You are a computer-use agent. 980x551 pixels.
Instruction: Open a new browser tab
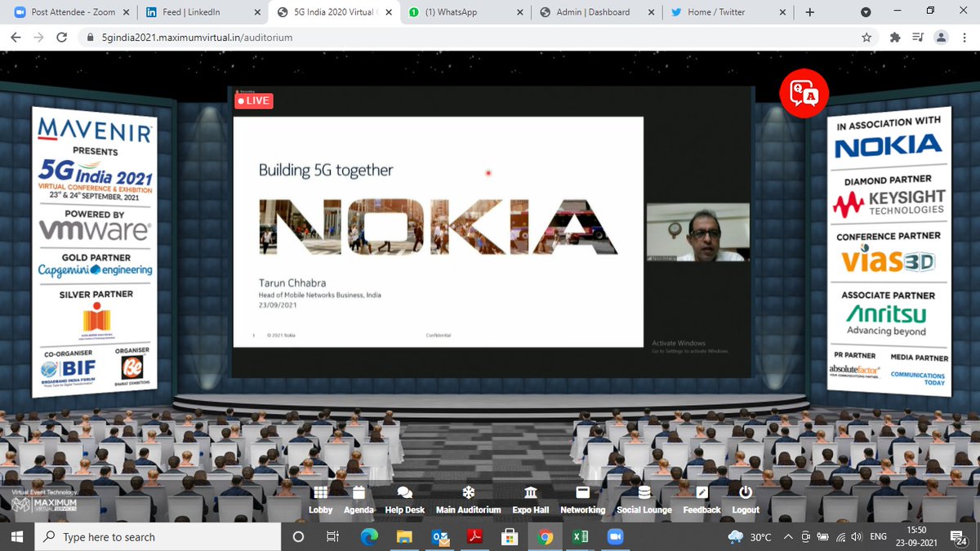(x=809, y=12)
